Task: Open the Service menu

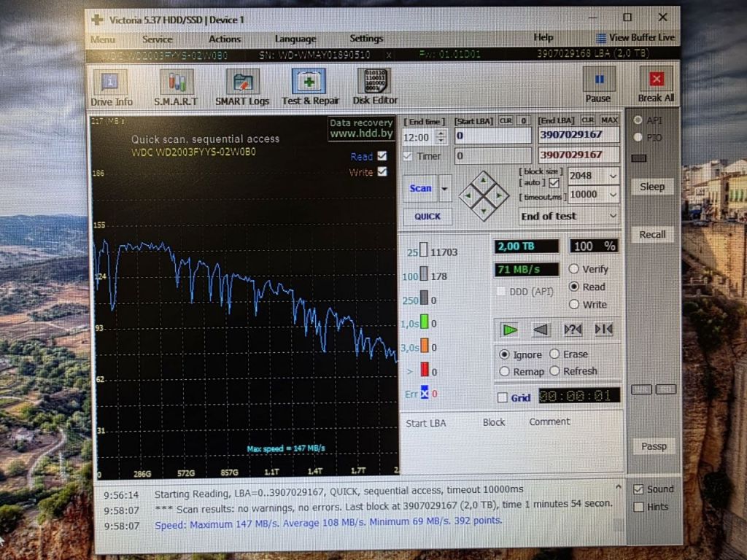Action: coord(158,39)
